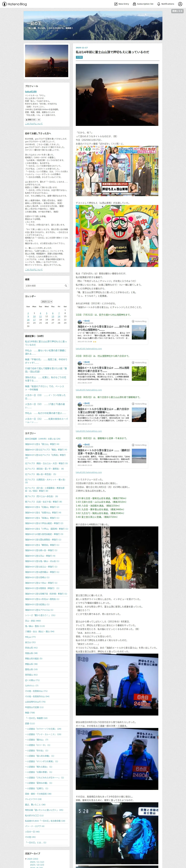Open category 海抜0mから登る「富士山」単独行
This screenshot has width=186, height=868.
tap(42, 444)
